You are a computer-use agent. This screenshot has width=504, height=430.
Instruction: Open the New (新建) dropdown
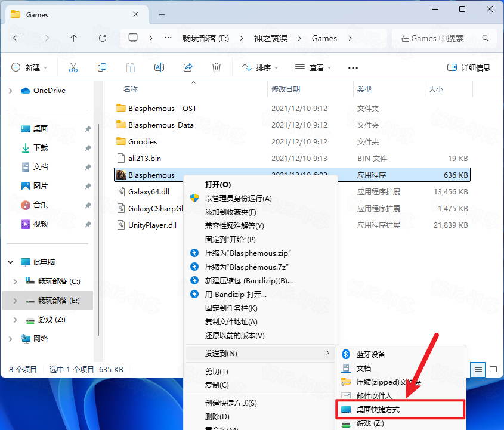29,67
